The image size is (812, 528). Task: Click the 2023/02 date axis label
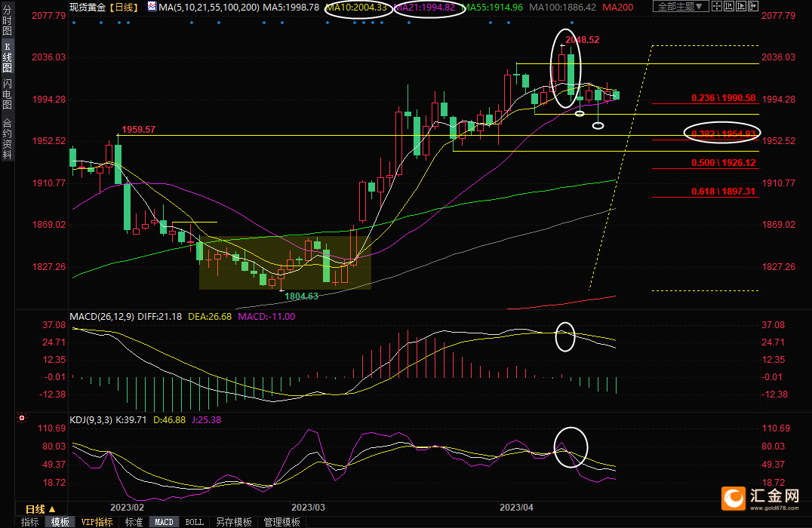[127, 508]
